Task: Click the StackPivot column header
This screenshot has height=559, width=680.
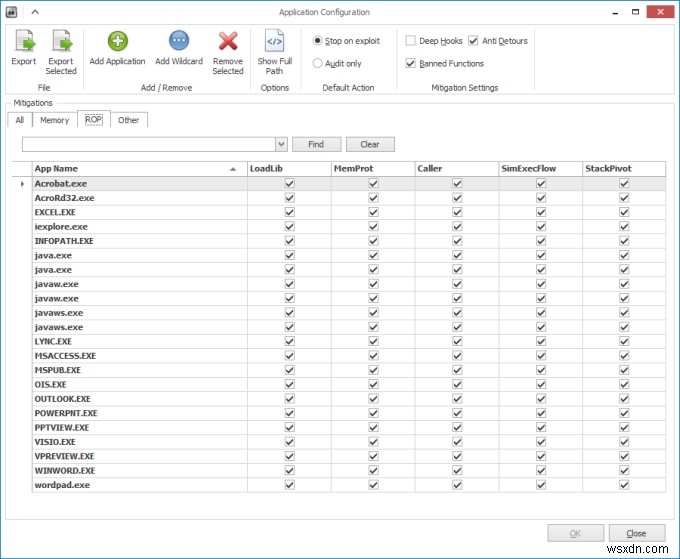Action: (624, 169)
